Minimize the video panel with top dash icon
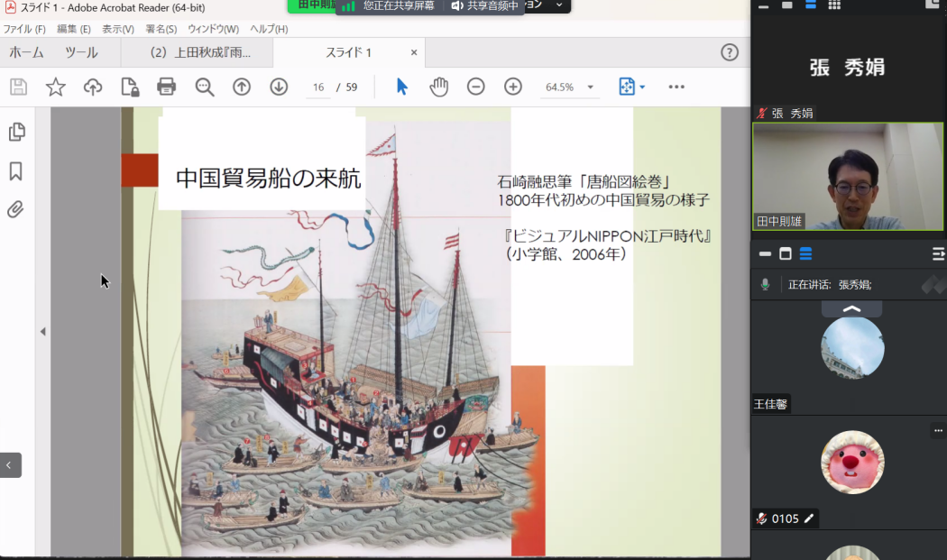 click(x=763, y=6)
